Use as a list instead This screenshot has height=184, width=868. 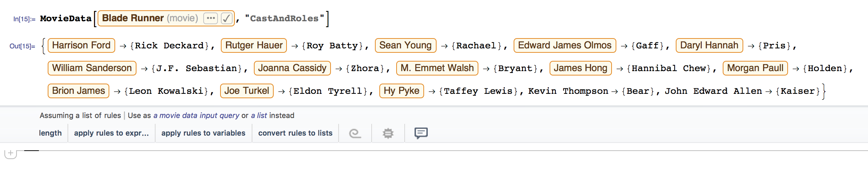[x=259, y=115]
